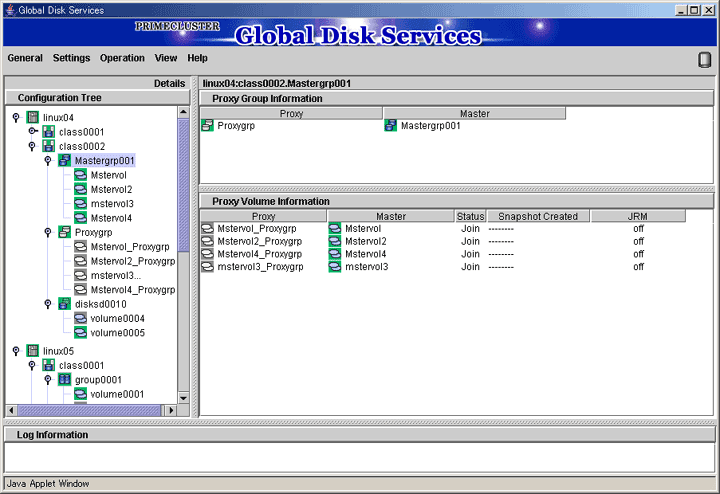
Task: Click the class0001 icon under linux04
Action: pyautogui.click(x=49, y=132)
